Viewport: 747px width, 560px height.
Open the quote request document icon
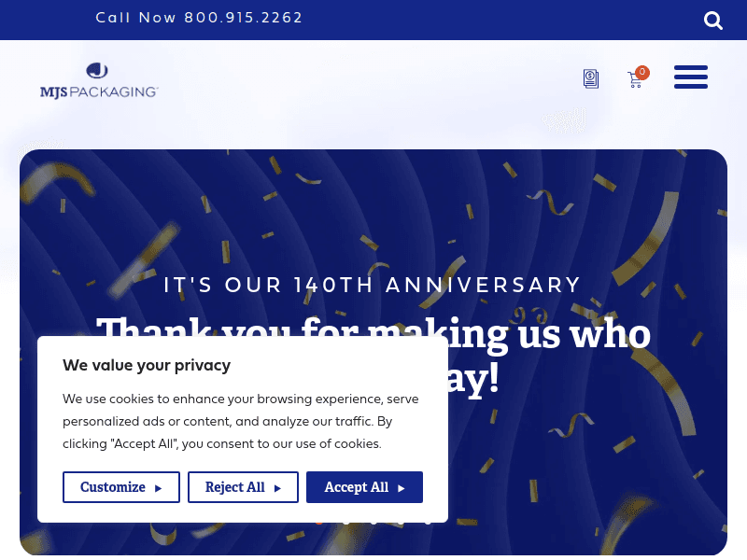(591, 79)
